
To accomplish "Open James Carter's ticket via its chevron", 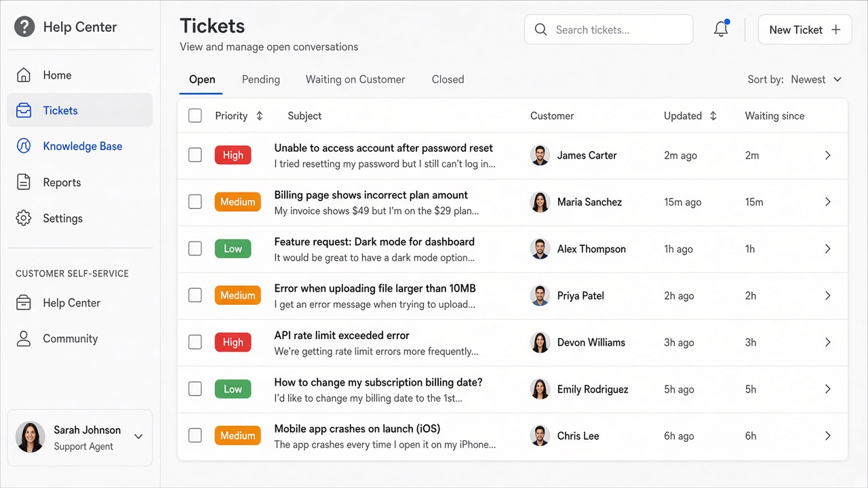I will (827, 155).
